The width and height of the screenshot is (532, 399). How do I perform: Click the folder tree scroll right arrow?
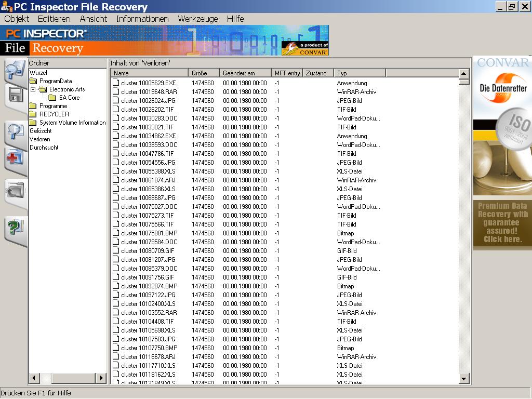101,378
